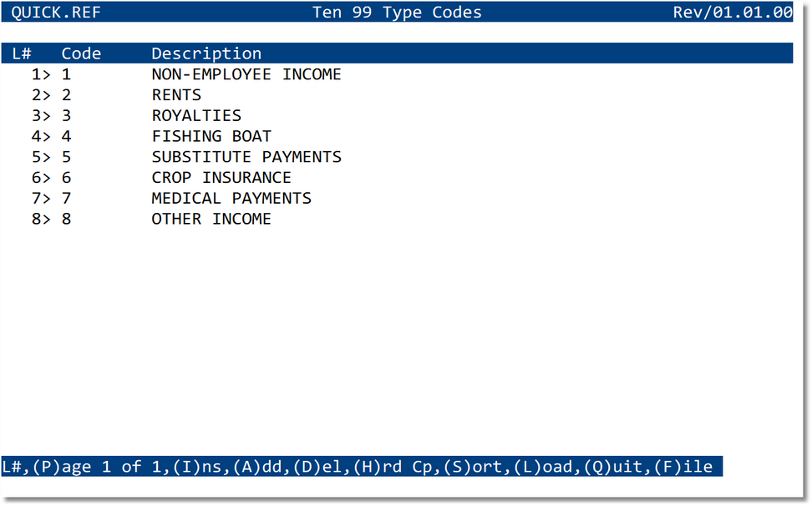Click the MEDICAL PAYMENTS entry
812x506 pixels.
[x=231, y=198]
